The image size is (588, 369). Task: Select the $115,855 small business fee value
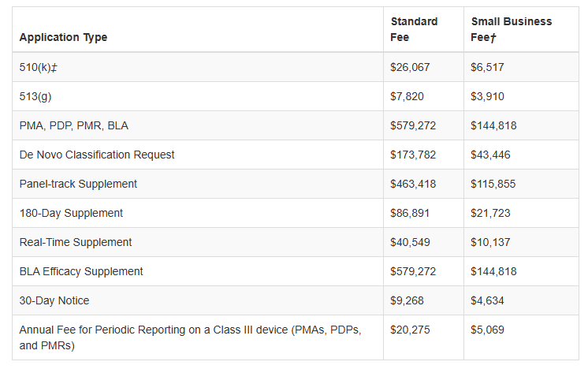coord(493,184)
